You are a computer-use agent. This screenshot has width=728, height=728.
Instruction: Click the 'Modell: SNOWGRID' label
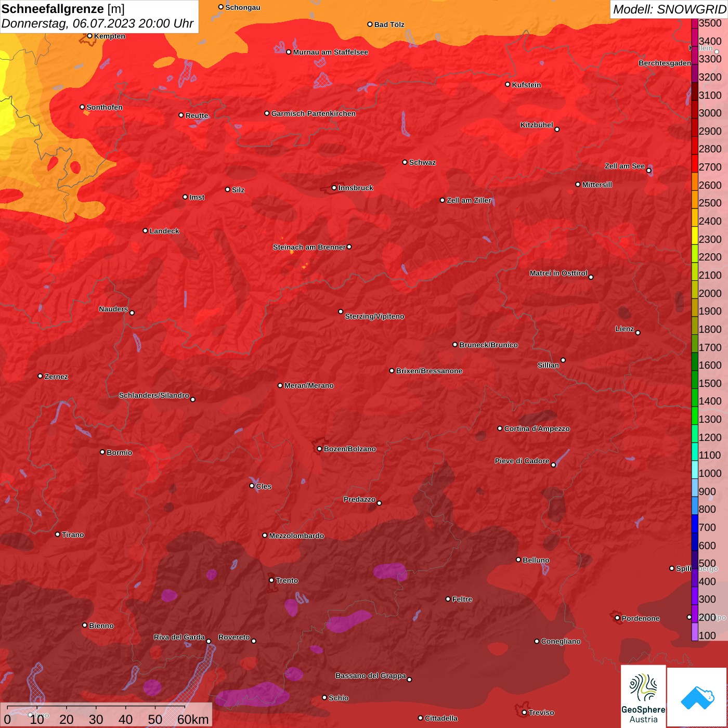669,9
